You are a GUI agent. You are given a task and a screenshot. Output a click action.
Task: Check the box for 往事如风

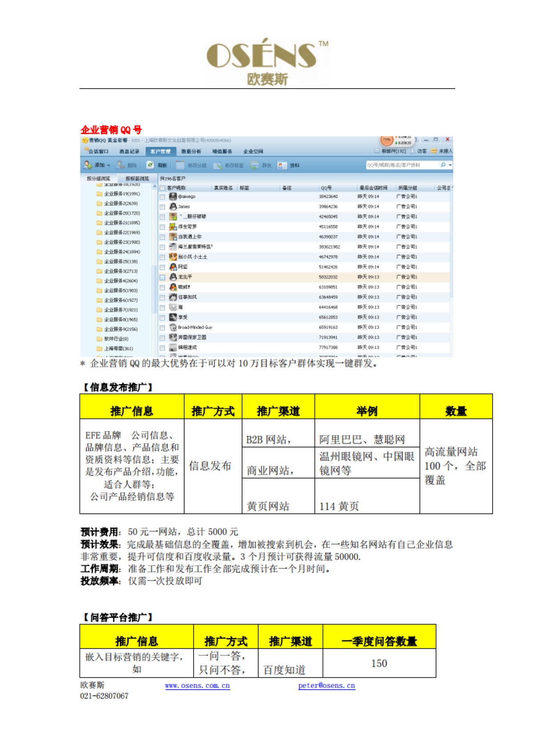click(162, 297)
